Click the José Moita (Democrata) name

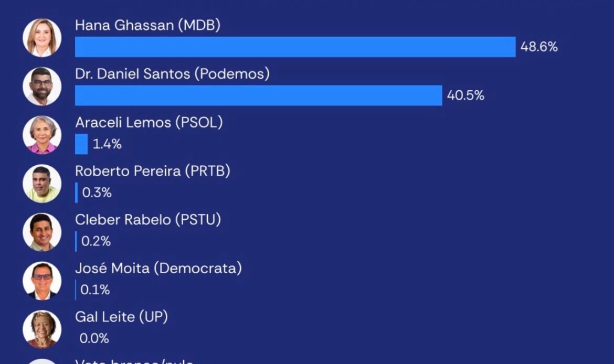(158, 269)
